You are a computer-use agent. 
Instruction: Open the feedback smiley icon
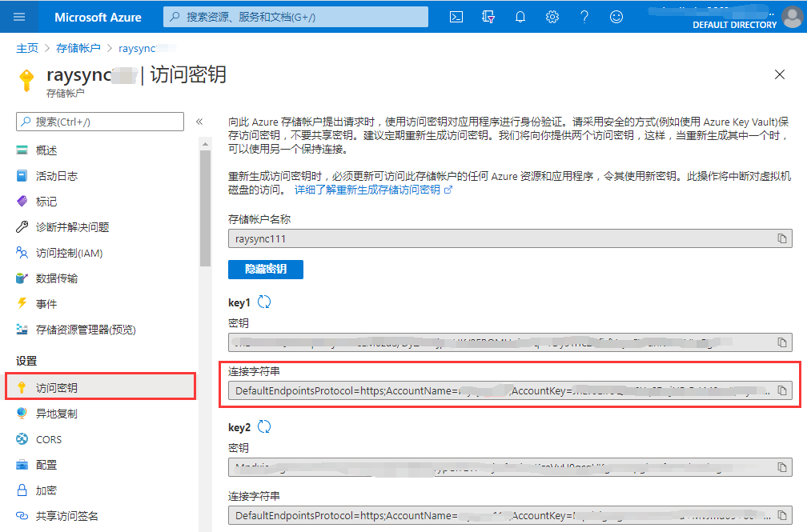616,17
